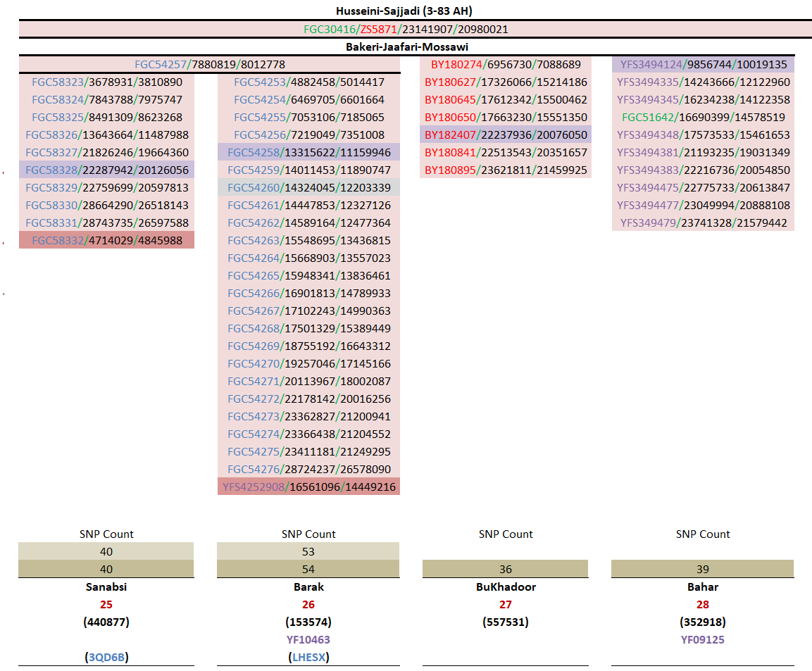Click the 3QD6B link under Sanabsi

click(106, 658)
